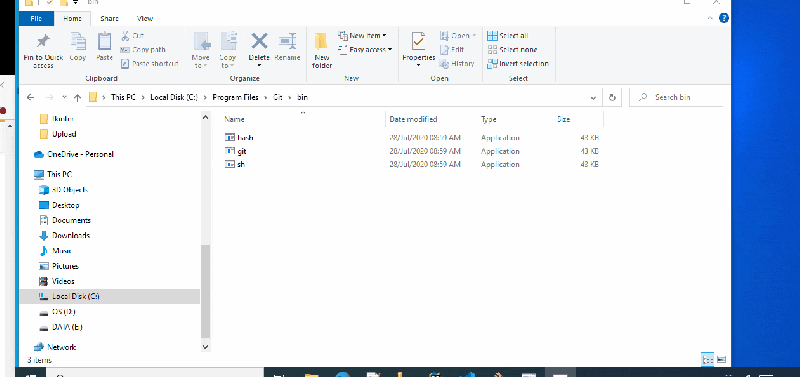Create a New folder
This screenshot has width=800, height=377.
click(x=322, y=50)
